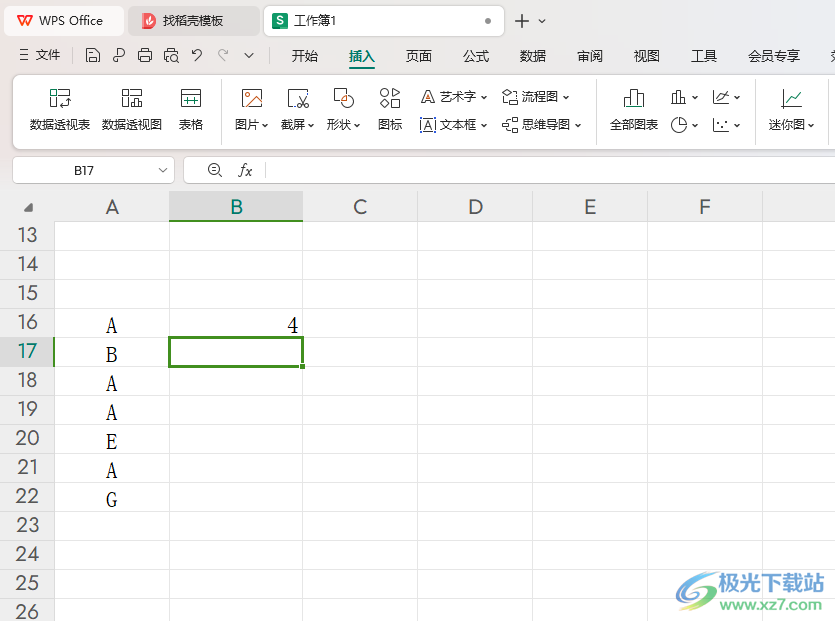
Task: Switch to the Page (页面) tab
Action: point(419,56)
